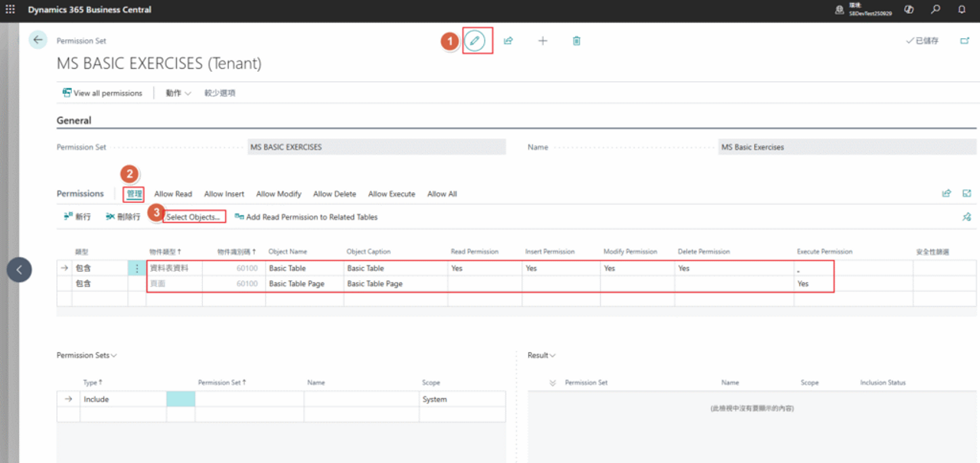The height and width of the screenshot is (463, 980).
Task: Go back using the back arrow
Action: coord(38,41)
